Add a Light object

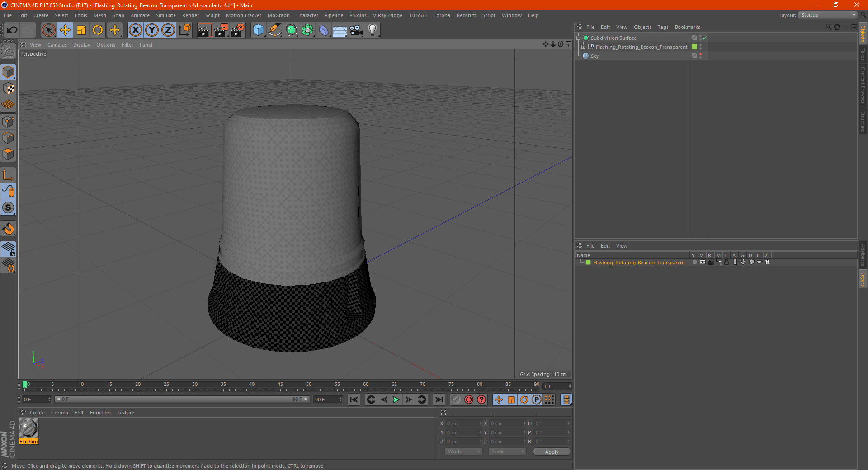click(x=373, y=30)
